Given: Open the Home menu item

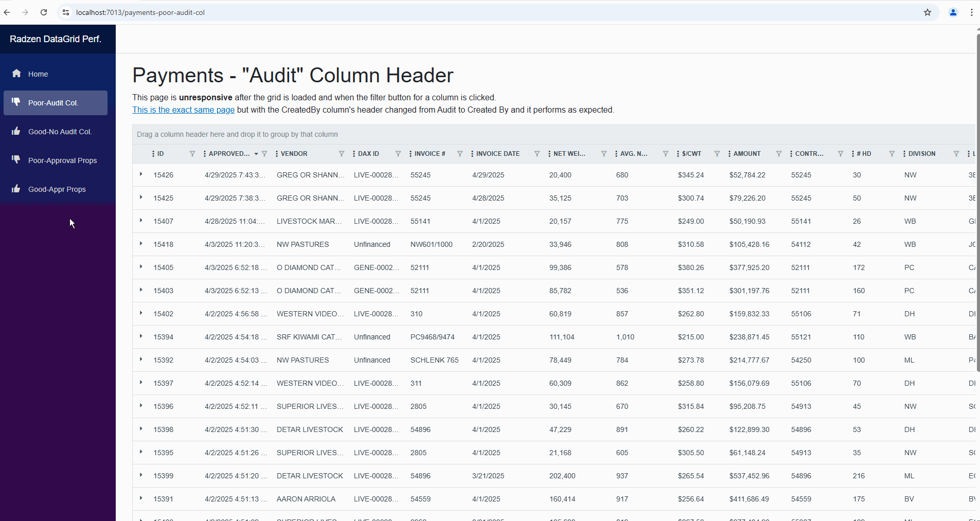Looking at the screenshot, I should point(56,74).
